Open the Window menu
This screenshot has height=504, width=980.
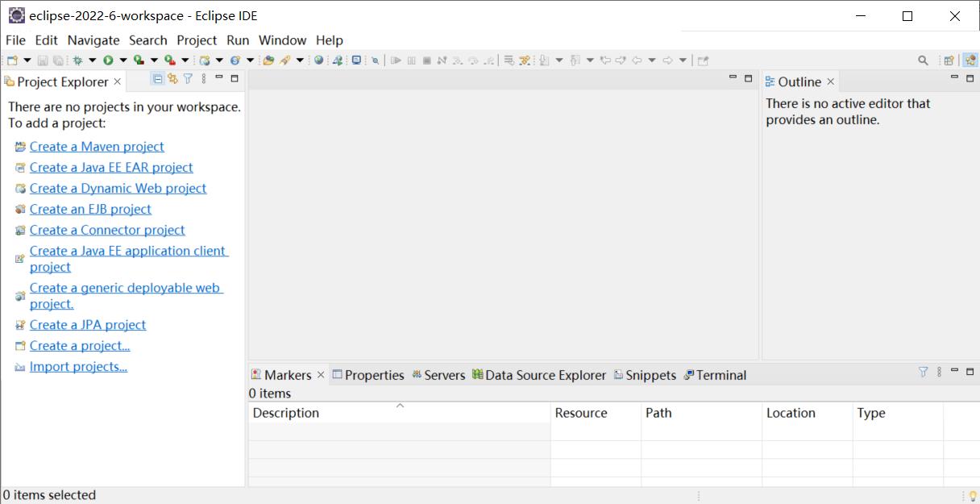click(282, 40)
